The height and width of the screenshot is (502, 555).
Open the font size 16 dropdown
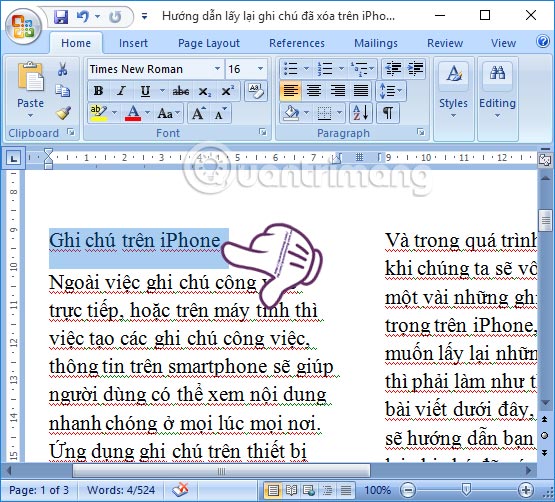coord(261,69)
